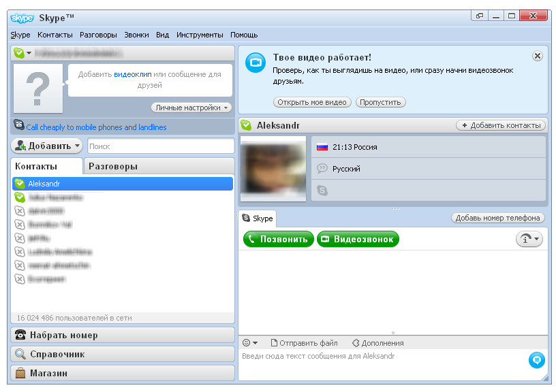556x392 pixels.
Task: Click the mood message box to add a message
Action: pyautogui.click(x=150, y=80)
